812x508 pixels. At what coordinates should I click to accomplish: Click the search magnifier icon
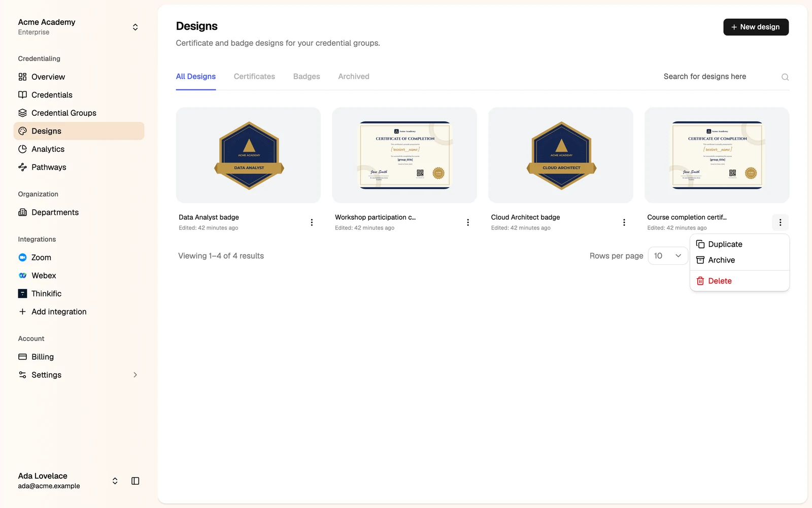point(785,77)
